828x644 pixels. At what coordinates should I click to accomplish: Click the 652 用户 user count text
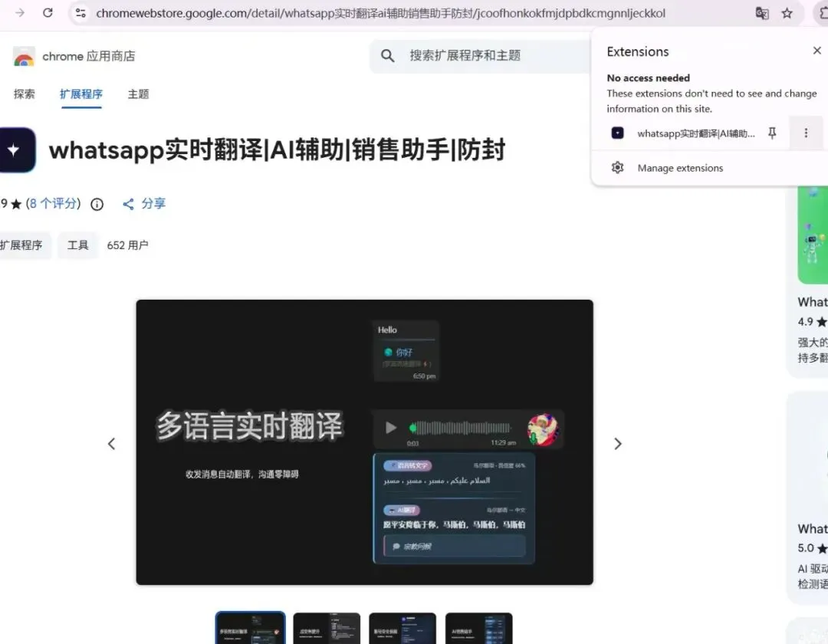pos(127,245)
